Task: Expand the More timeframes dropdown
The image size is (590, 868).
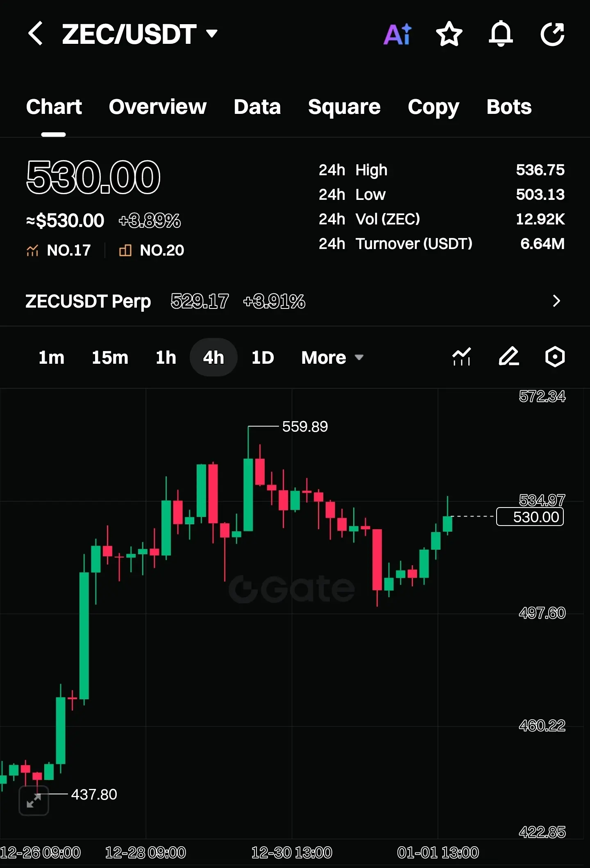Action: (x=332, y=358)
